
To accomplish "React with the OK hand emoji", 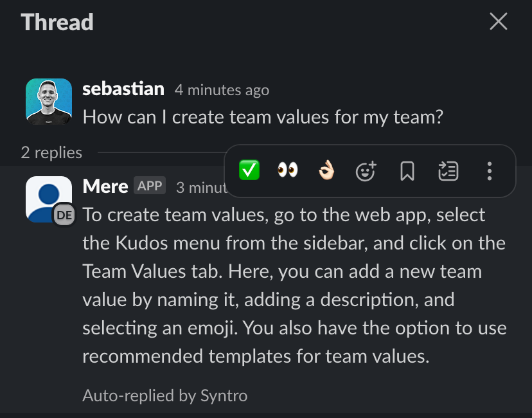I will (326, 170).
